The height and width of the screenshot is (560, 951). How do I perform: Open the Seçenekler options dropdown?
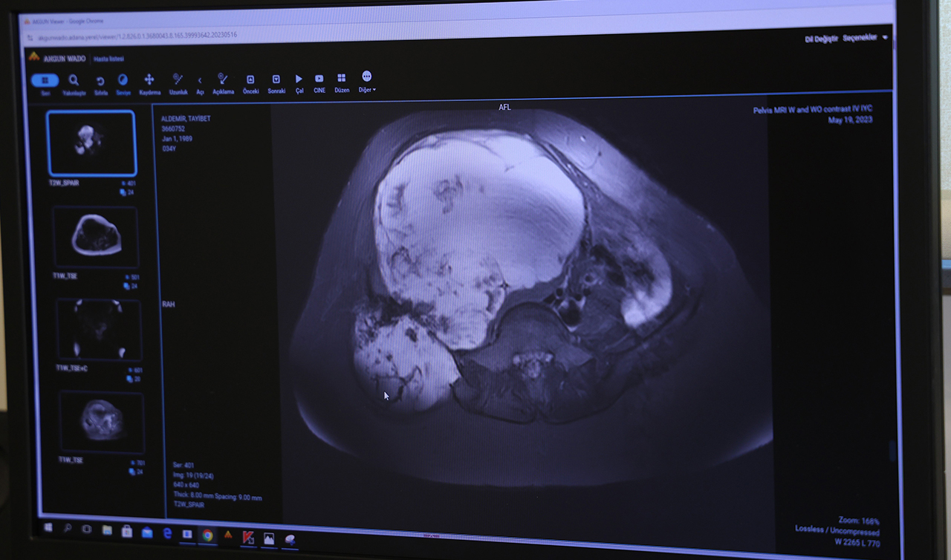tap(864, 38)
